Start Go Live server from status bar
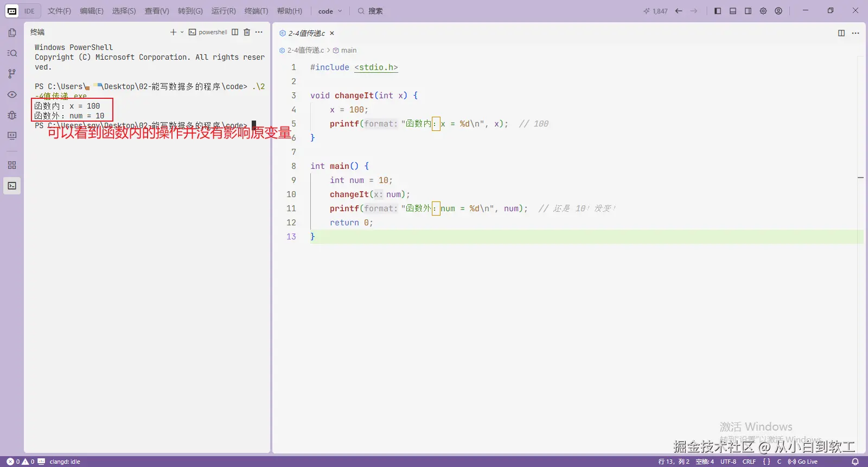Viewport: 868px width, 467px height. [803, 462]
